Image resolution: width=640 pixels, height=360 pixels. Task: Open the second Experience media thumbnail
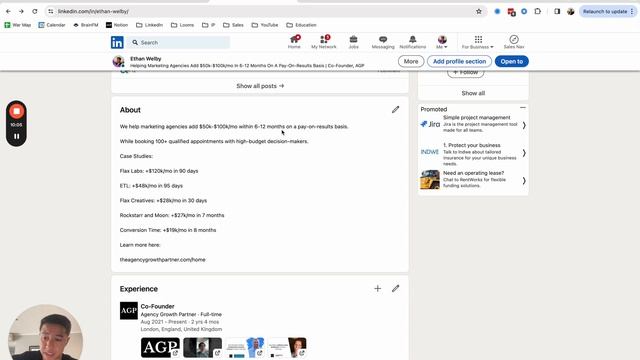(x=202, y=348)
